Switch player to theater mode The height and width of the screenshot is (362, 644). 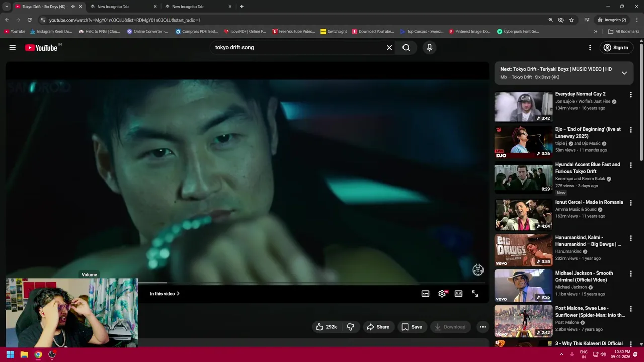coord(458,294)
